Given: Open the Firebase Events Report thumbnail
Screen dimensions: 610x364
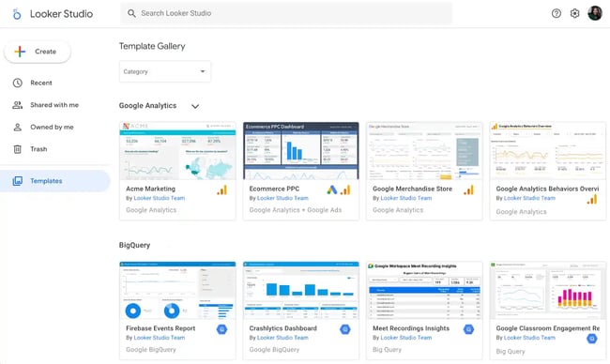Looking at the screenshot, I should tap(177, 291).
